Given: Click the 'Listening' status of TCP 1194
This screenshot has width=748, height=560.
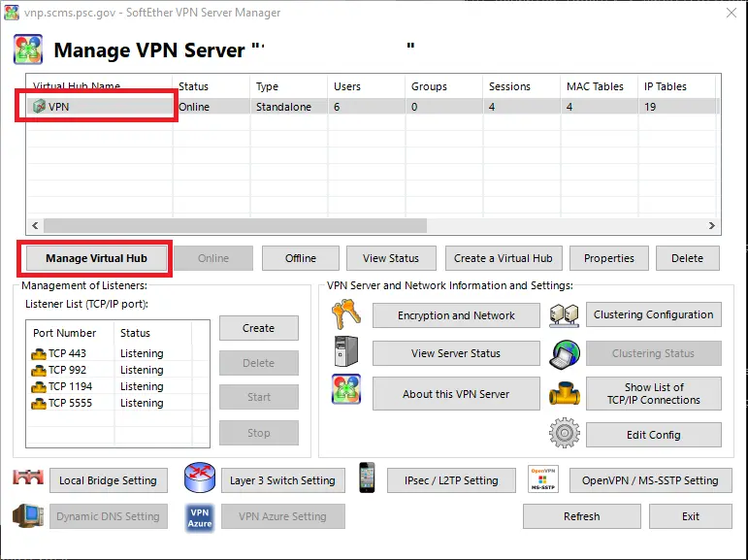Looking at the screenshot, I should coord(142,386).
